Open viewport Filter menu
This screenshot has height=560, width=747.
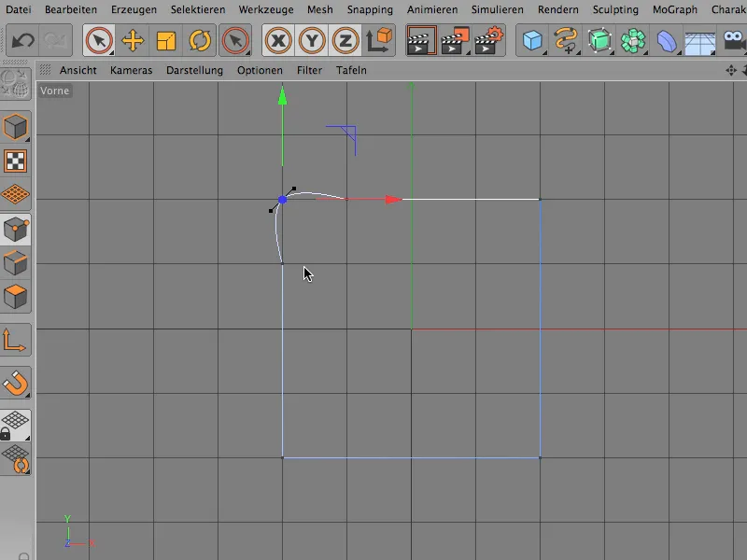pyautogui.click(x=310, y=70)
